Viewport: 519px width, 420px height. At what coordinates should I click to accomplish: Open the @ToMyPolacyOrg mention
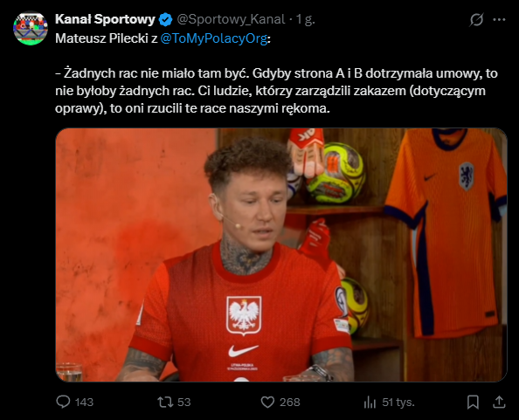coord(214,38)
